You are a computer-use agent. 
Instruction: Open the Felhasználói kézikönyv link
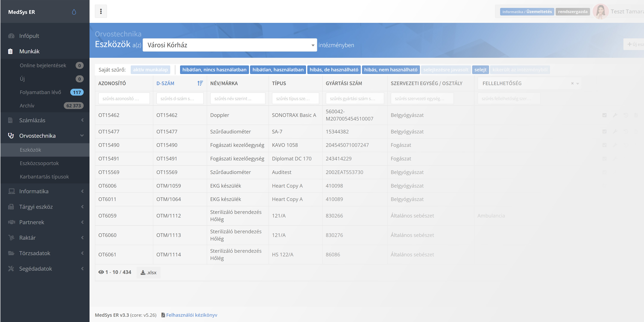point(191,315)
